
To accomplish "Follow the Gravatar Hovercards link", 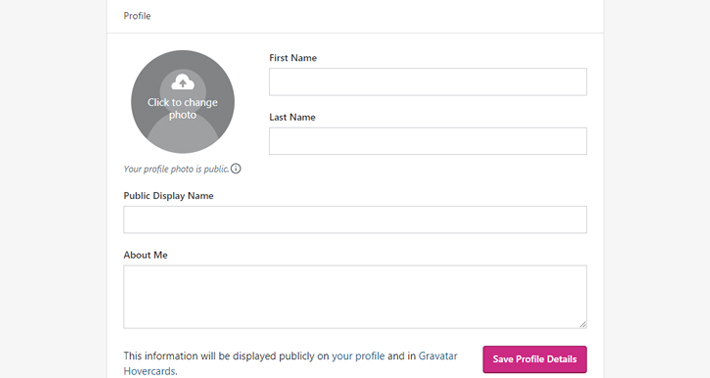I will 437,356.
